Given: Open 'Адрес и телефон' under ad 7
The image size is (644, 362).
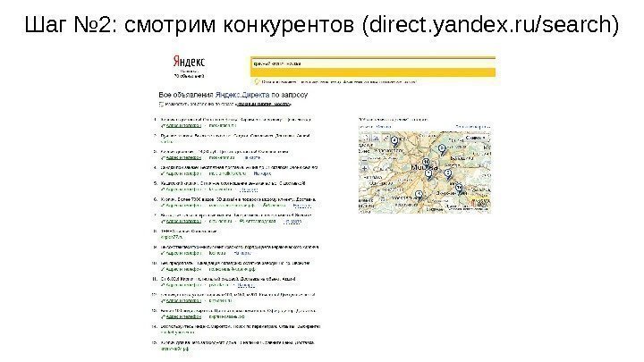Looking at the screenshot, I should point(183,222).
